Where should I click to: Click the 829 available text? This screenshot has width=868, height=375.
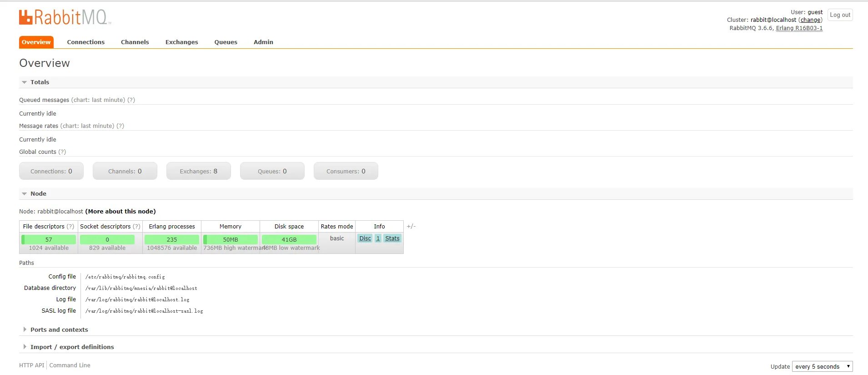coord(107,248)
